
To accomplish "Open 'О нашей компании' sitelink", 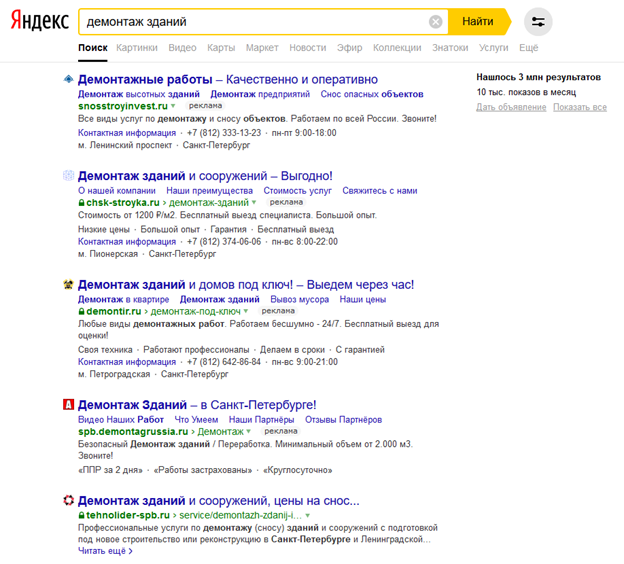I will 117,191.
